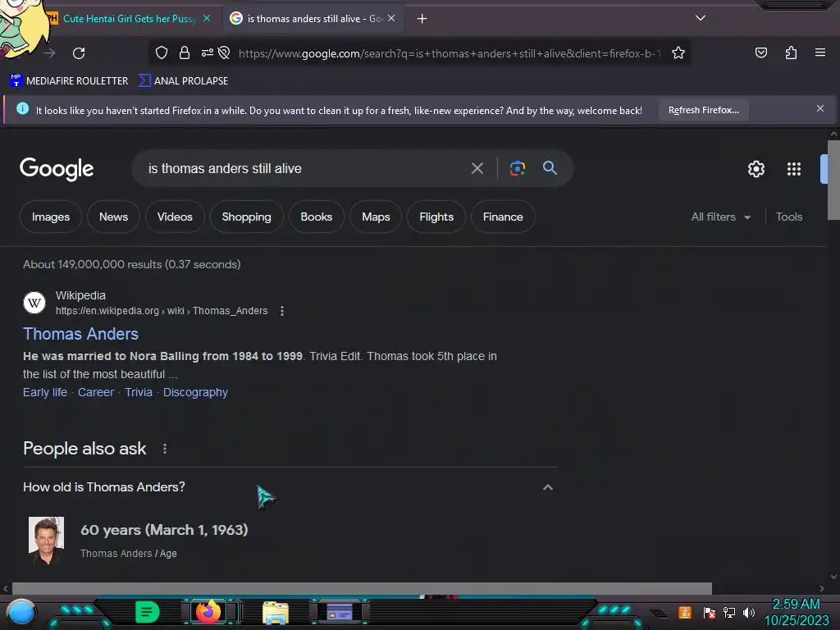Open Google quick settings gear
Screen dimensions: 840x630
click(x=756, y=169)
